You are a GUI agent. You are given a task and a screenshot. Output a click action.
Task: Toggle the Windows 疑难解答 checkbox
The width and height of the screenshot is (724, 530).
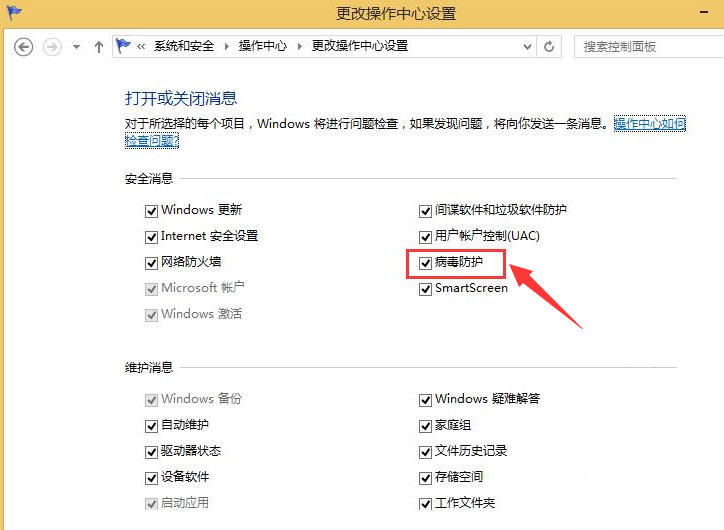(x=425, y=400)
